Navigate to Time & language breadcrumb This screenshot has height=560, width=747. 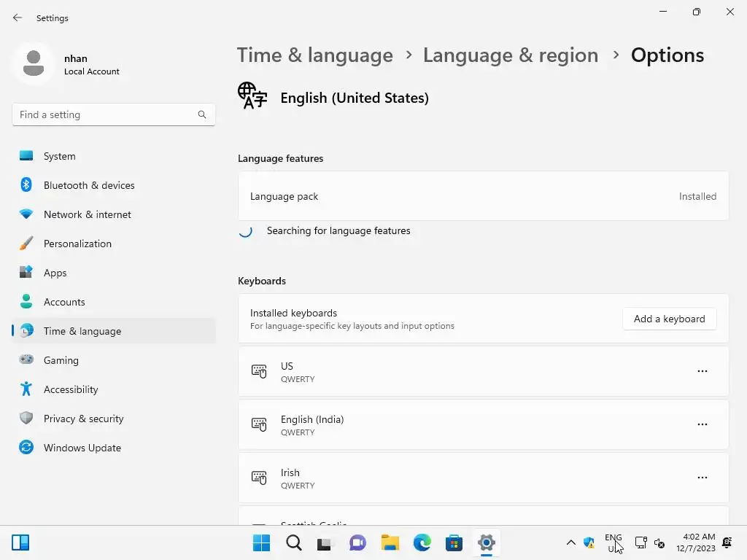coord(315,55)
